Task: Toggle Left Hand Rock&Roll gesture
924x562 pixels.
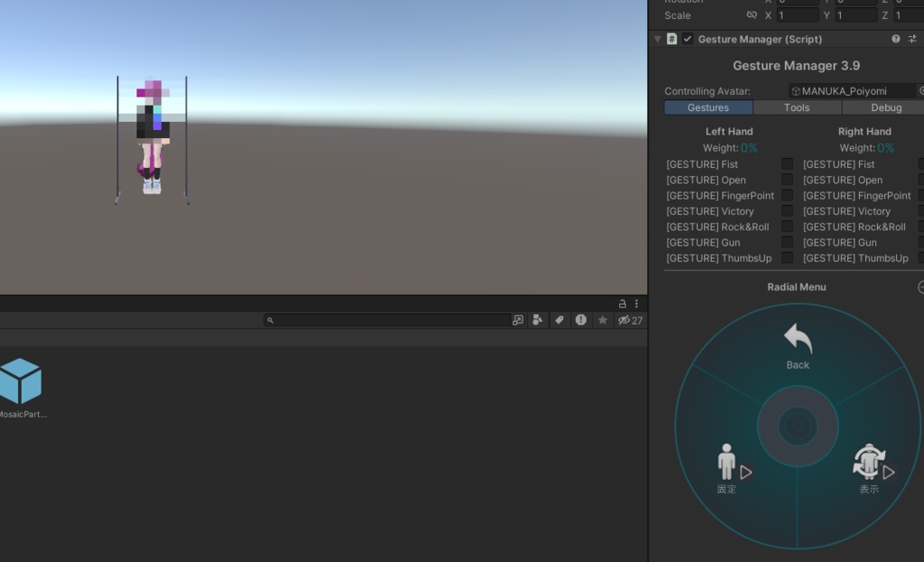Action: pos(787,226)
